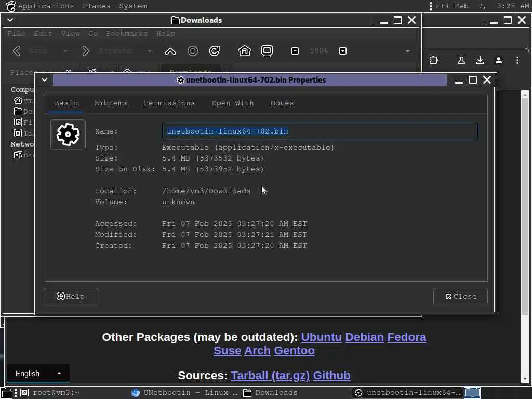Select the Open With tab
This screenshot has height=399, width=532.
click(233, 103)
